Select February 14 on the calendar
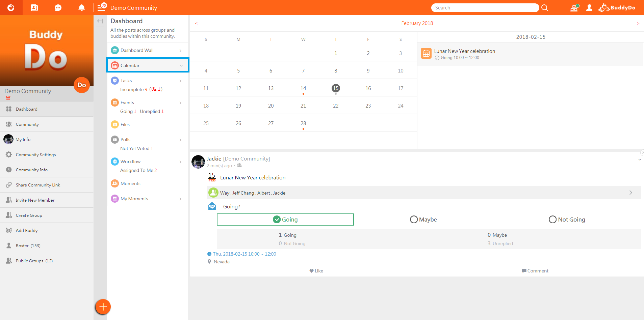 click(303, 88)
